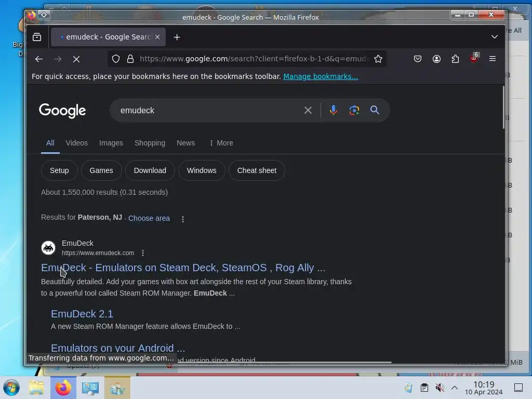This screenshot has width=532, height=399.
Task: Switch to the Shopping tab
Action: [x=150, y=143]
